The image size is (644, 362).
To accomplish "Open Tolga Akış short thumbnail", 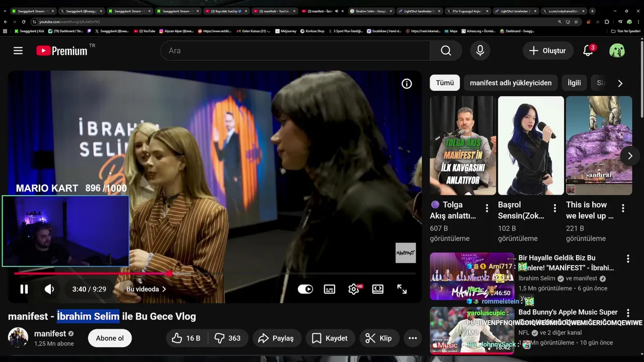I will pyautogui.click(x=462, y=146).
